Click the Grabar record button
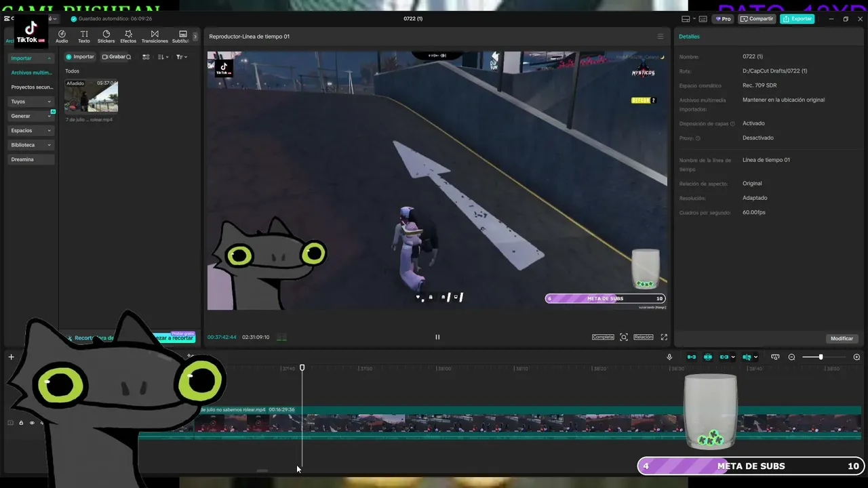 click(x=113, y=57)
